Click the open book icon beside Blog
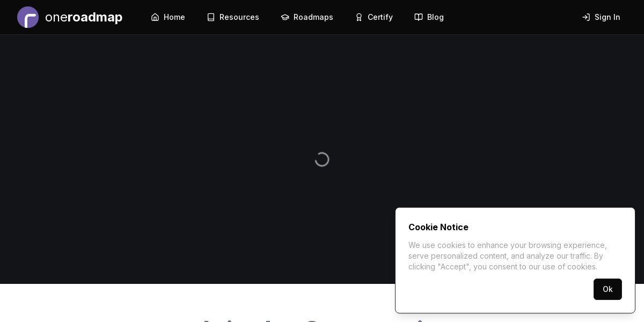The image size is (644, 322). tap(419, 17)
